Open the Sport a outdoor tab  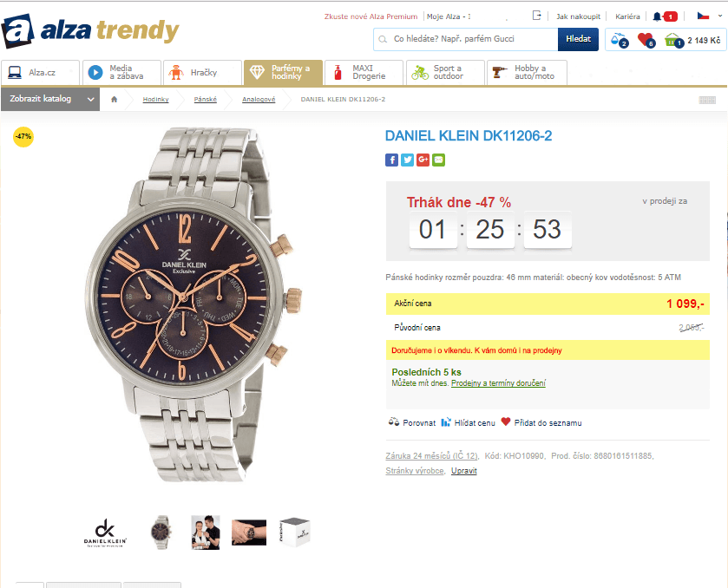[443, 73]
